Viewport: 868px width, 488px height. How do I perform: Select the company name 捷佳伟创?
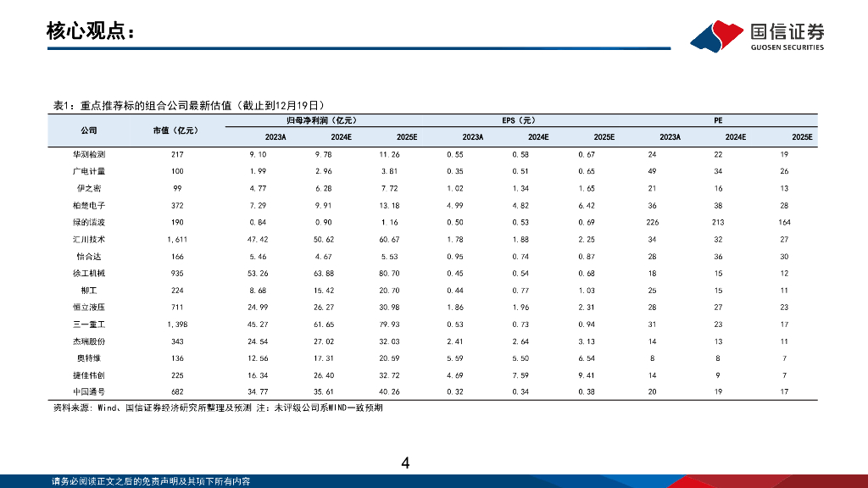coord(88,375)
